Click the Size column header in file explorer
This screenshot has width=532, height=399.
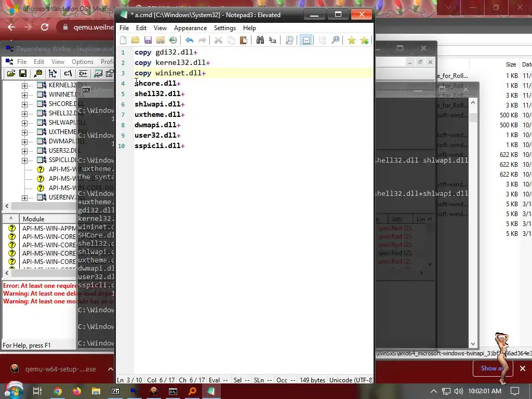(511, 64)
